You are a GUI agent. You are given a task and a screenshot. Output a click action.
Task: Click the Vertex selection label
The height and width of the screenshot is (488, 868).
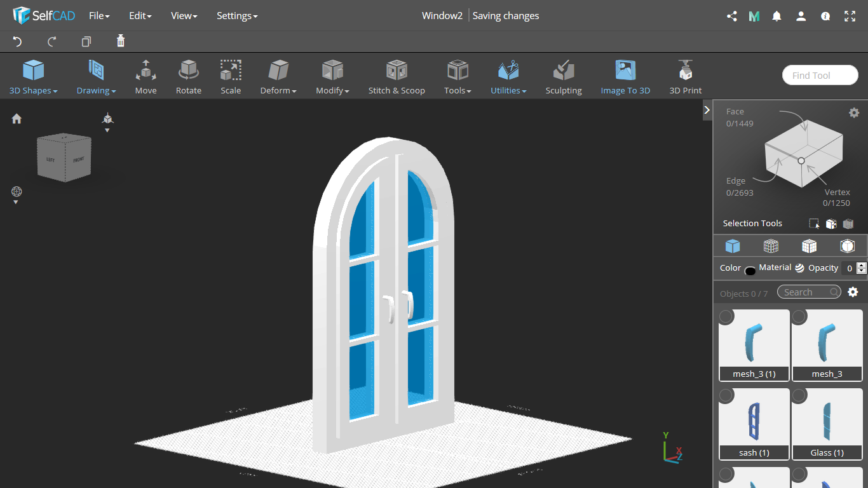click(x=837, y=192)
